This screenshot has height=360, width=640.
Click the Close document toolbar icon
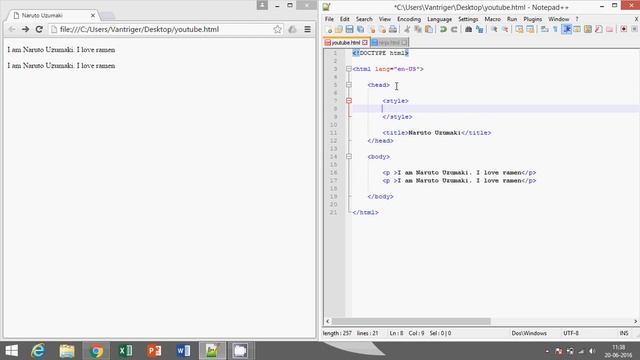(372, 29)
